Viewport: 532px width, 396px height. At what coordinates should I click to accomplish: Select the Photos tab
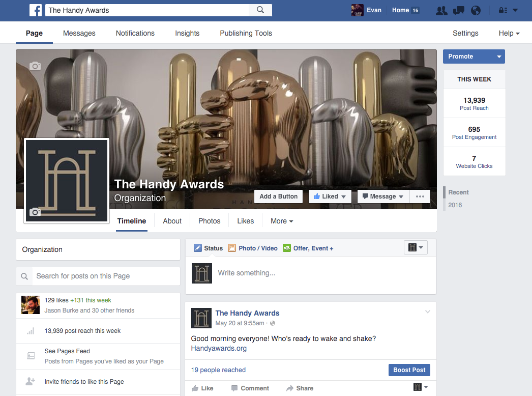click(x=210, y=221)
